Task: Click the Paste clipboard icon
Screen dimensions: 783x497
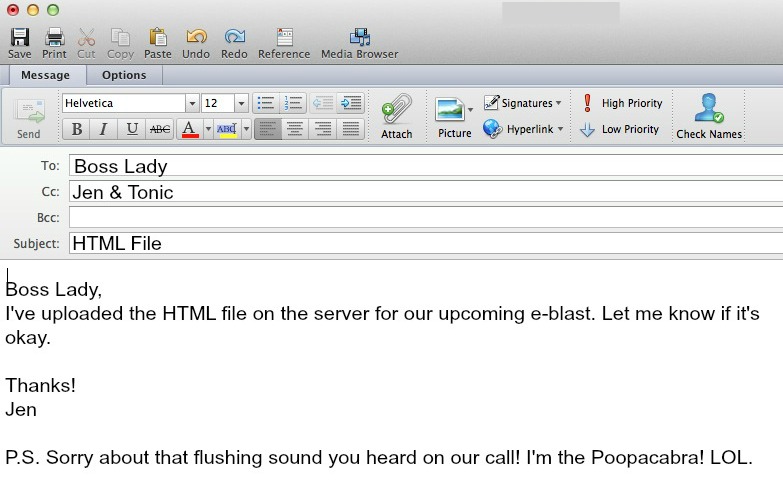Action: pos(157,38)
